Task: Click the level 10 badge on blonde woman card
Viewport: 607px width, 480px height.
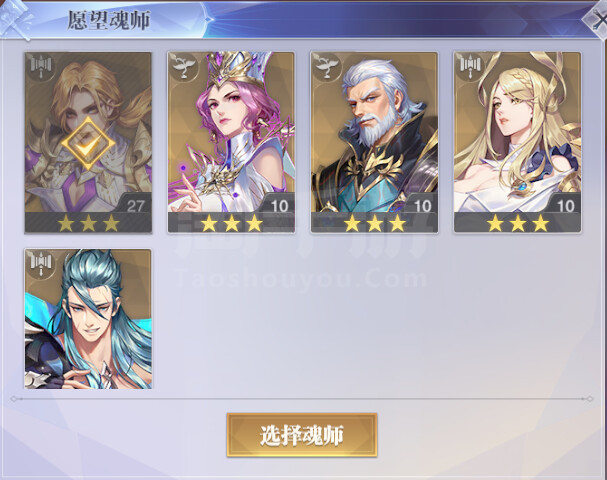Action: pos(566,205)
